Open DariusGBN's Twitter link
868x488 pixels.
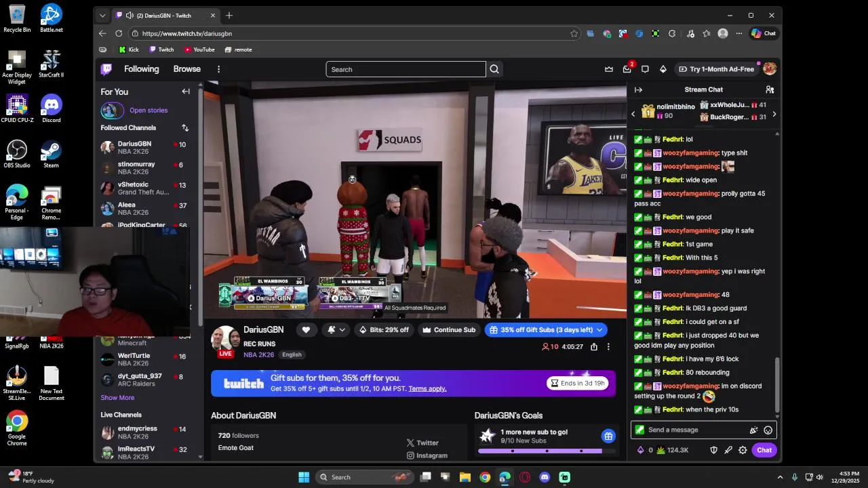(422, 443)
